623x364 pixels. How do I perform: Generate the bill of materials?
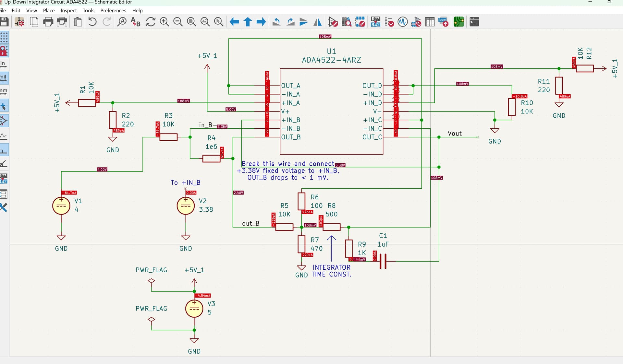click(443, 22)
